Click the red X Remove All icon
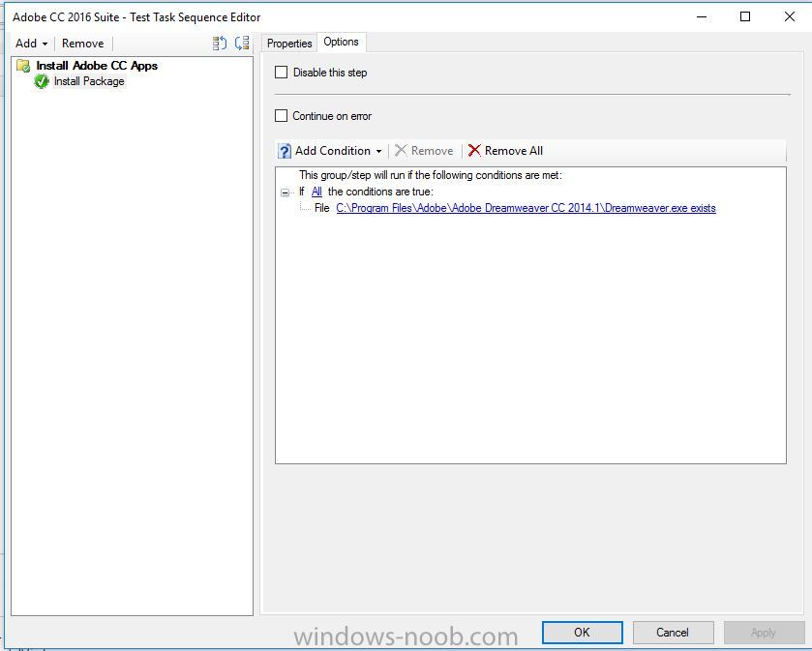The width and height of the screenshot is (812, 651). coord(474,151)
